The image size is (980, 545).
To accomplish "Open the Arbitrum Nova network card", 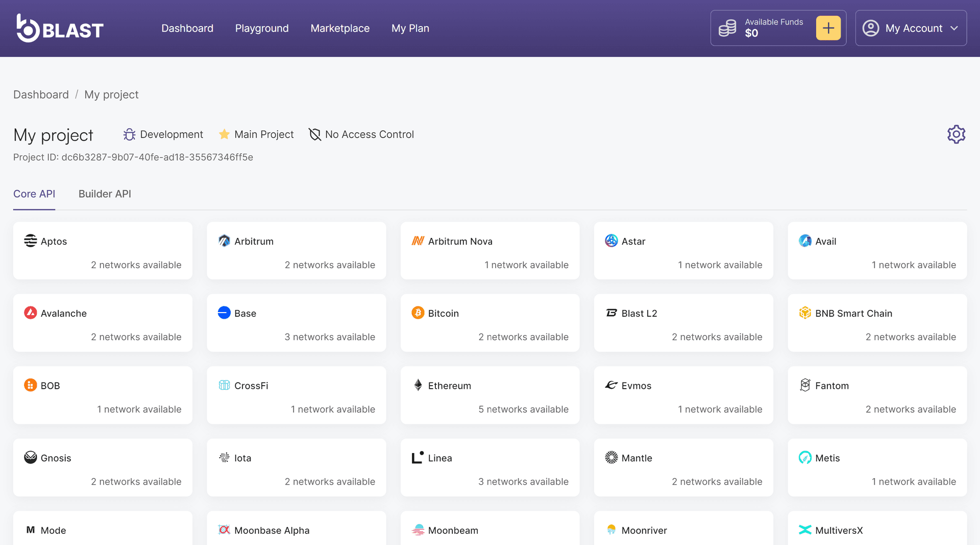I will (489, 251).
